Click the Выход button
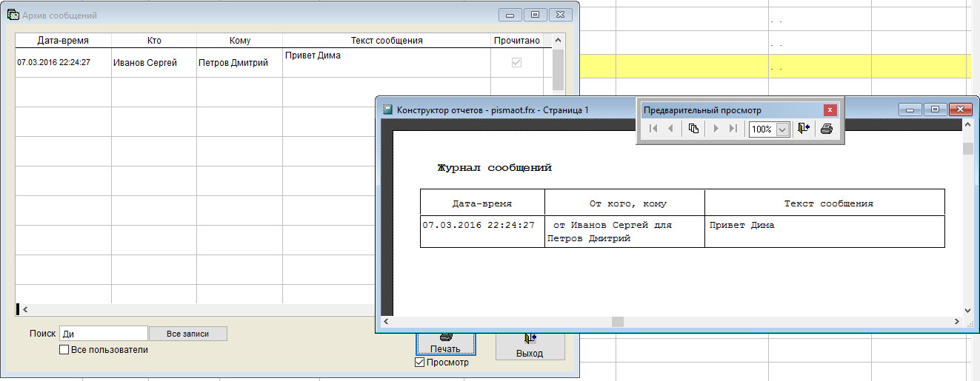 click(x=530, y=345)
